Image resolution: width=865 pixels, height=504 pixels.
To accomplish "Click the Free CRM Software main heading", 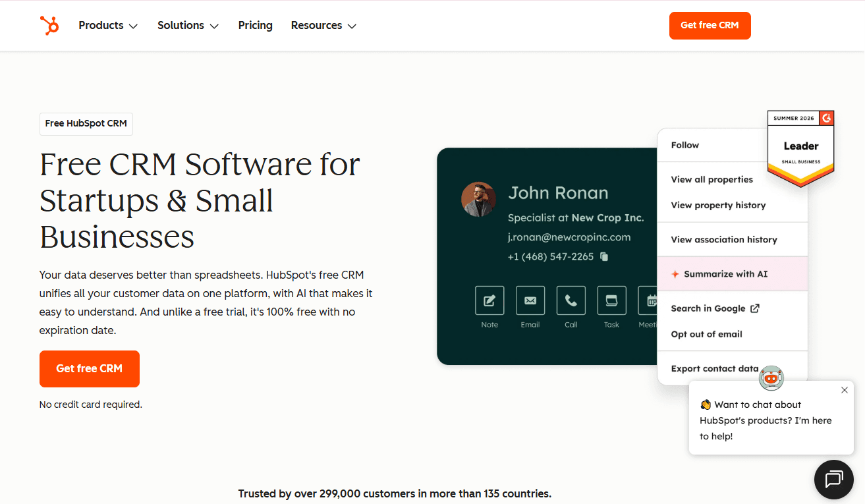I will click(x=200, y=200).
